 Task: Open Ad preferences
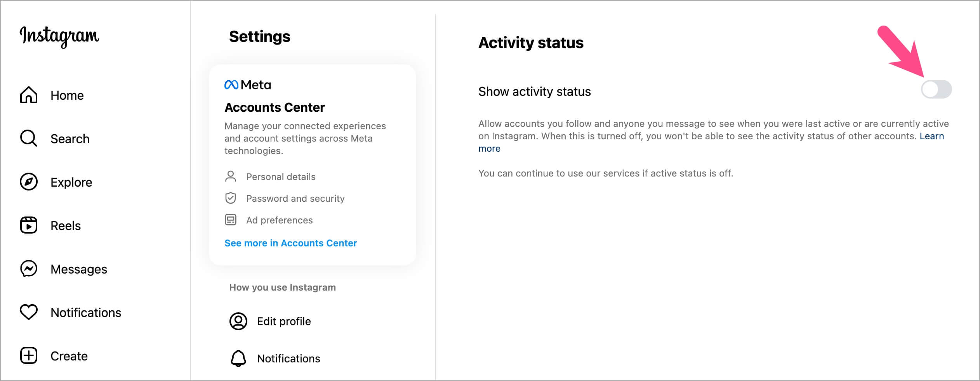click(279, 220)
